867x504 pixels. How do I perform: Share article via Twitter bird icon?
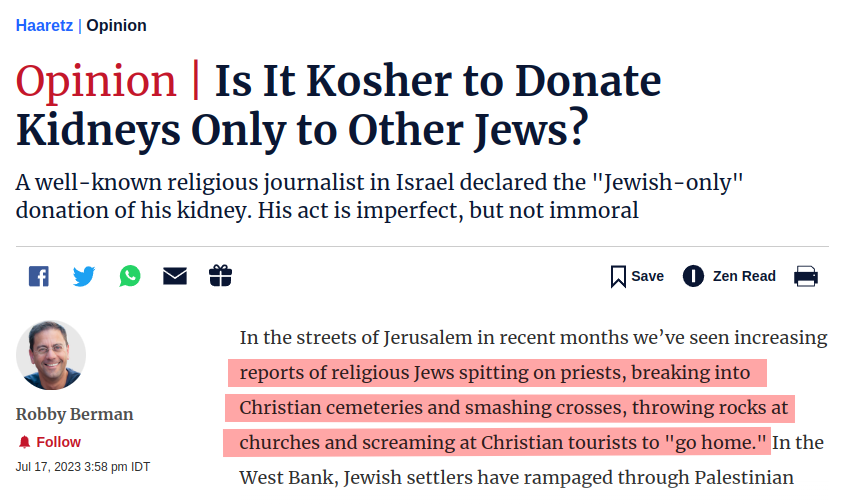(84, 276)
